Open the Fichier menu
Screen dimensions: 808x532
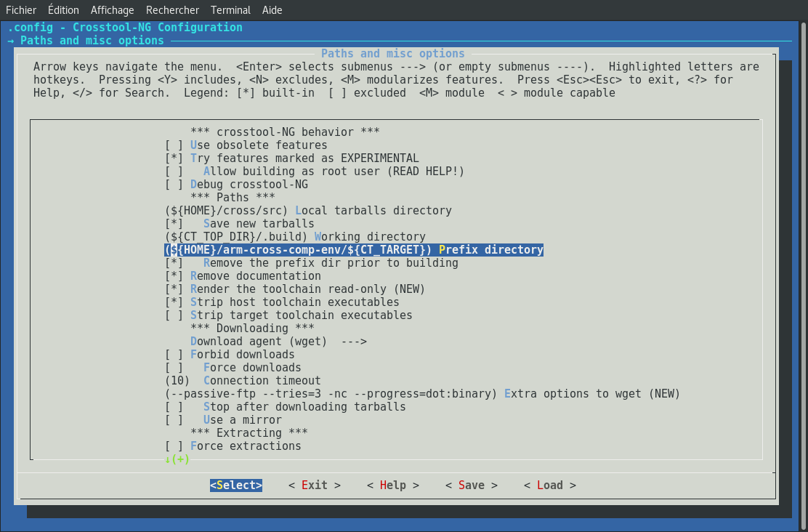point(21,9)
